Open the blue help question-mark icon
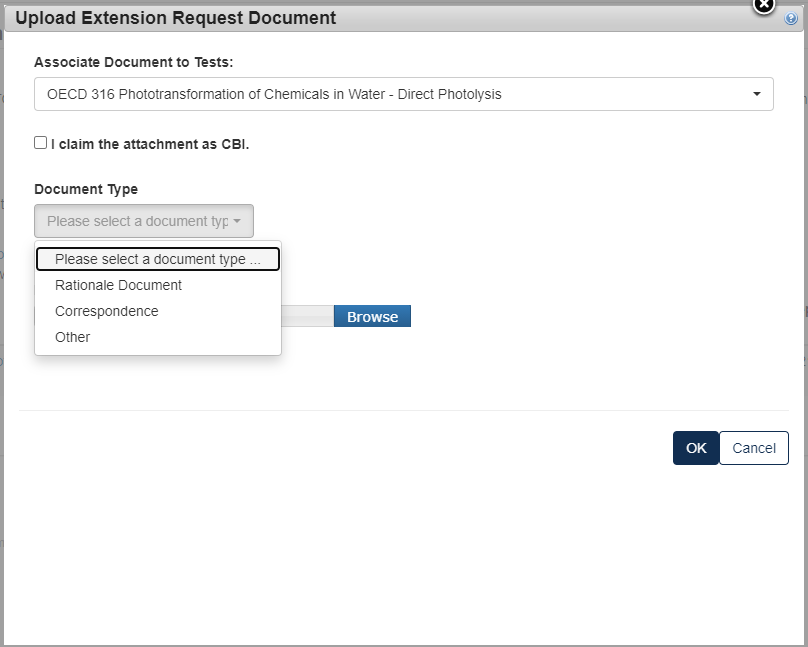Screen dimensions: 808x647 click(791, 19)
